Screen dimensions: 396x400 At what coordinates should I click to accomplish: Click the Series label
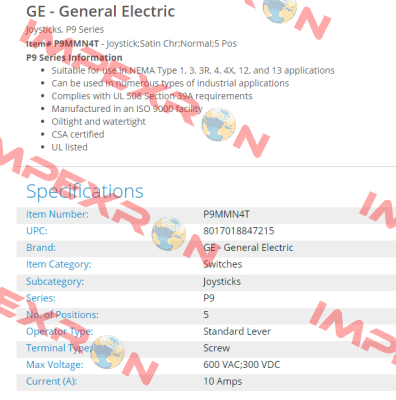click(x=41, y=298)
